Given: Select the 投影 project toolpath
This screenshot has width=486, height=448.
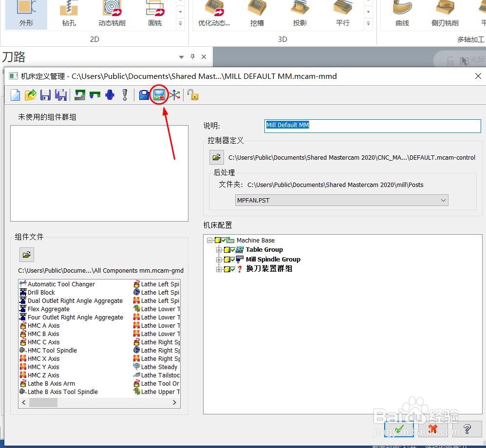Looking at the screenshot, I should pyautogui.click(x=299, y=15).
